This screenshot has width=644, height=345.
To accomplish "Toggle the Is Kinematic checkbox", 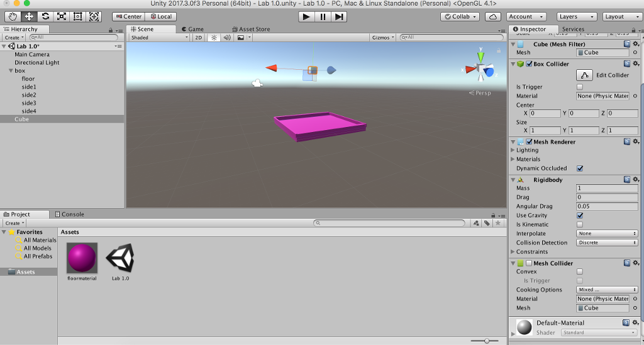I will click(x=580, y=224).
